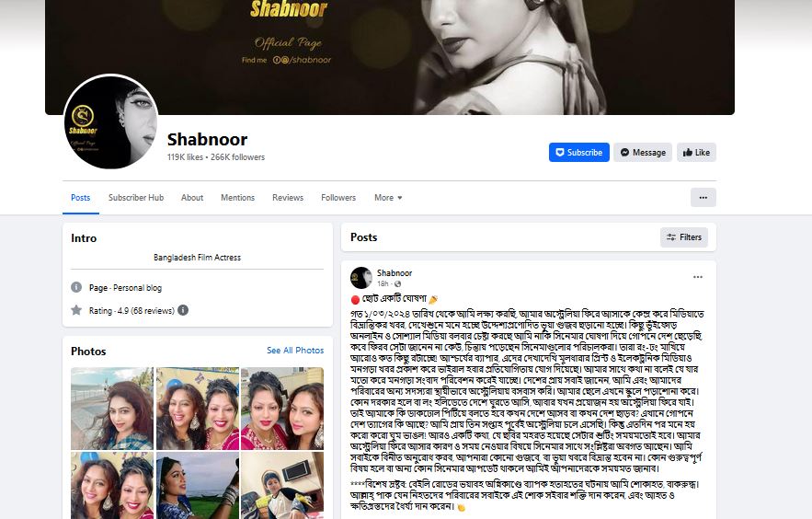Switch to the Subscriber Hub tab

point(136,197)
